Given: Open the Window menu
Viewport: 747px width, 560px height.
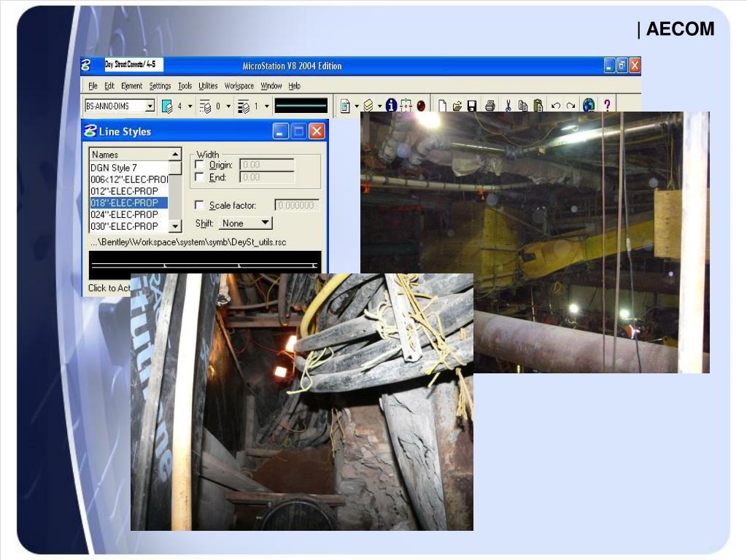Looking at the screenshot, I should pyautogui.click(x=271, y=86).
